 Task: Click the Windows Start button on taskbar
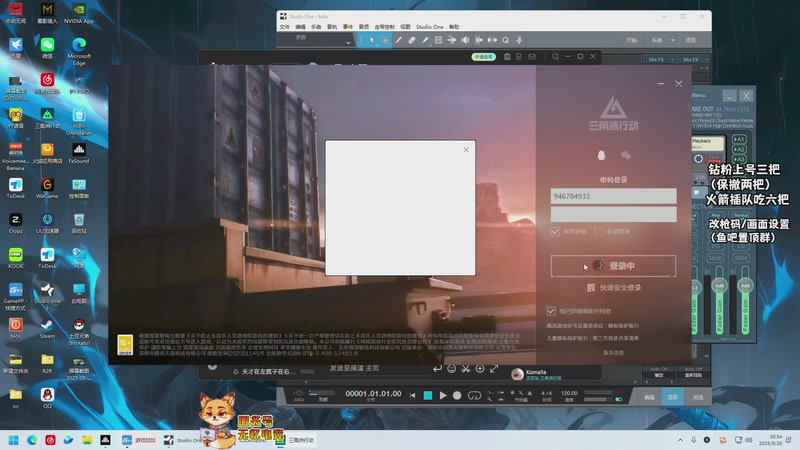(14, 440)
